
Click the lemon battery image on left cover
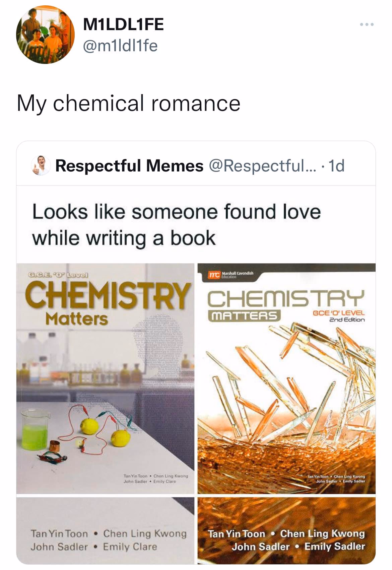click(105, 430)
